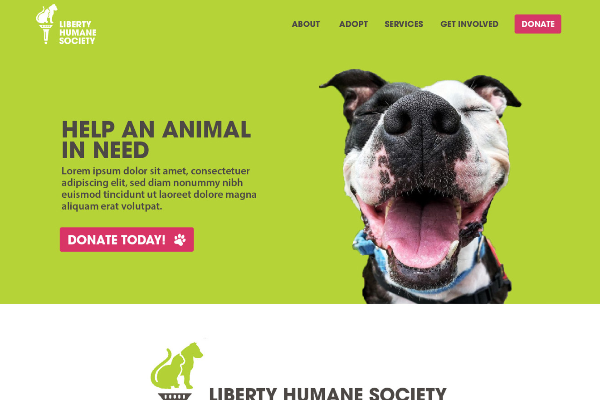Image resolution: width=600 pixels, height=400 pixels.
Task: Open the ADOPT navigation item
Action: pyautogui.click(x=353, y=24)
